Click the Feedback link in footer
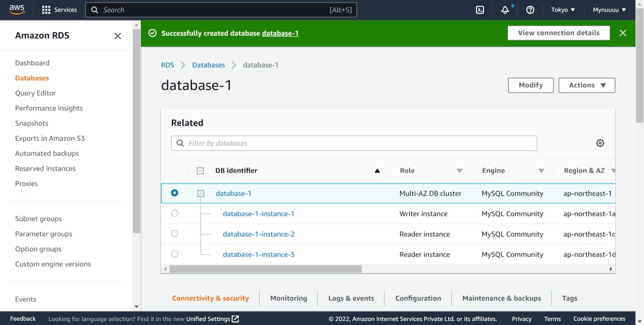Screen dimensions: 644x325 pos(23,318)
